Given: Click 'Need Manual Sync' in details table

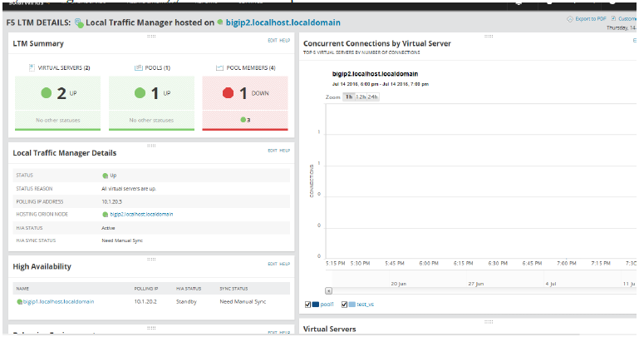Looking at the screenshot, I should 122,240.
